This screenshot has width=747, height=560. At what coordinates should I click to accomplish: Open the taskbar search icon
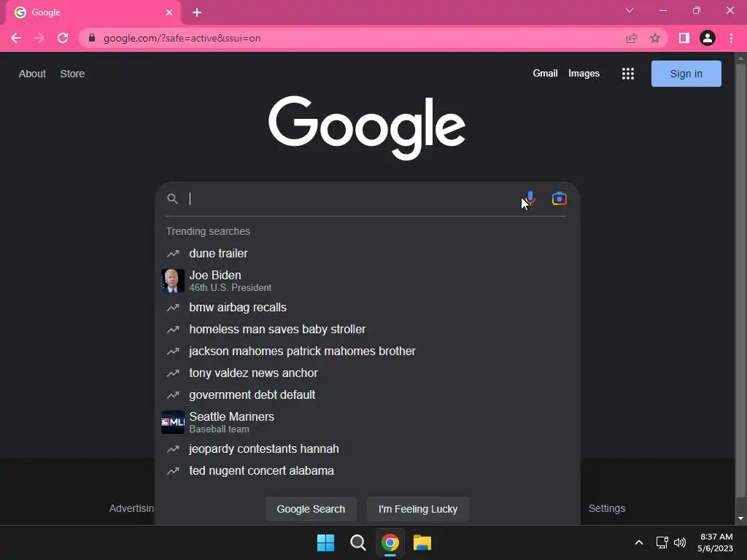tap(357, 542)
